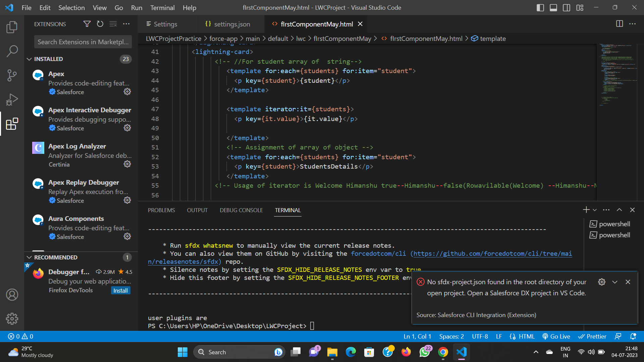The height and width of the screenshot is (362, 644).
Task: Open Run and Debug view
Action: tap(12, 100)
